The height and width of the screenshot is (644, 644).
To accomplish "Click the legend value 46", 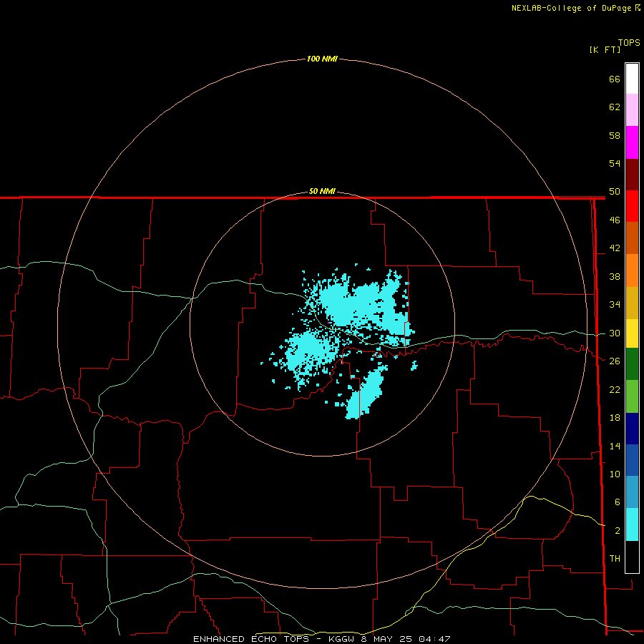I will click(x=615, y=220).
